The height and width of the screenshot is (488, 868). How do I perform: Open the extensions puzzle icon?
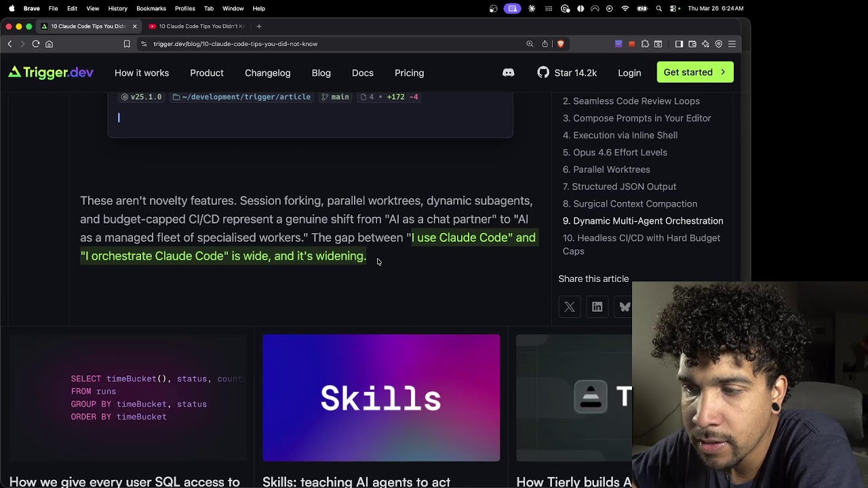pos(645,44)
